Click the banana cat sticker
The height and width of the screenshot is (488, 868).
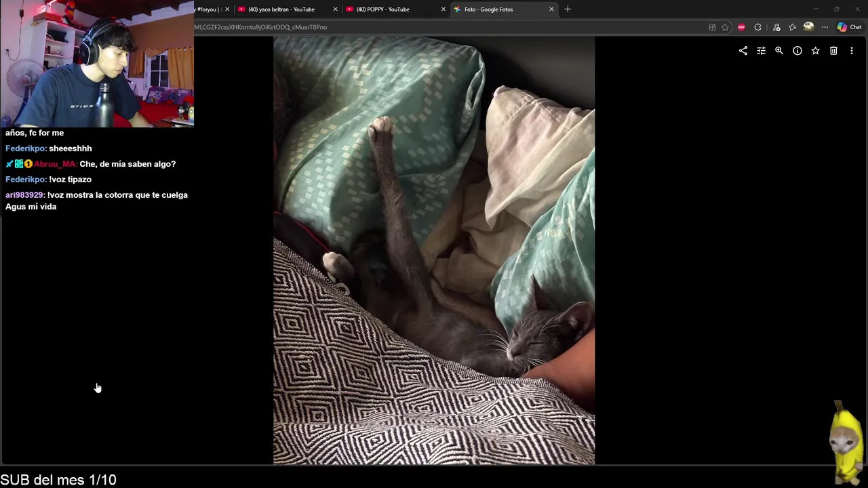845,441
